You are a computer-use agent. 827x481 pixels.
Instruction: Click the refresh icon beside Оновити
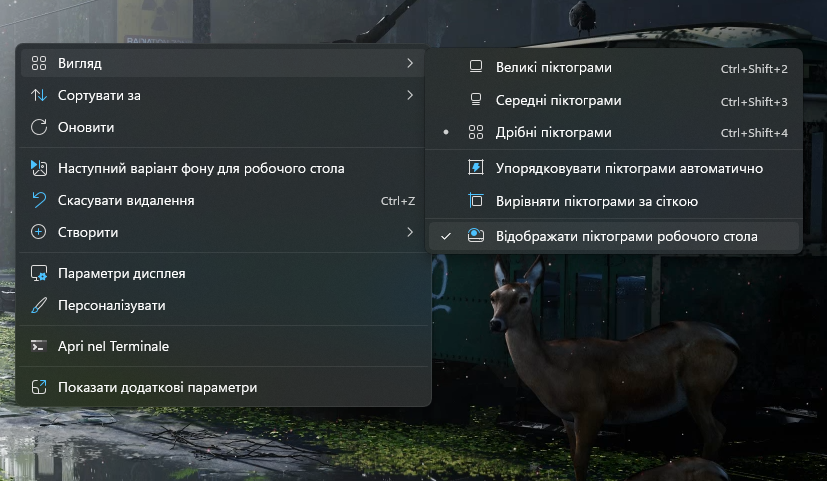(39, 128)
